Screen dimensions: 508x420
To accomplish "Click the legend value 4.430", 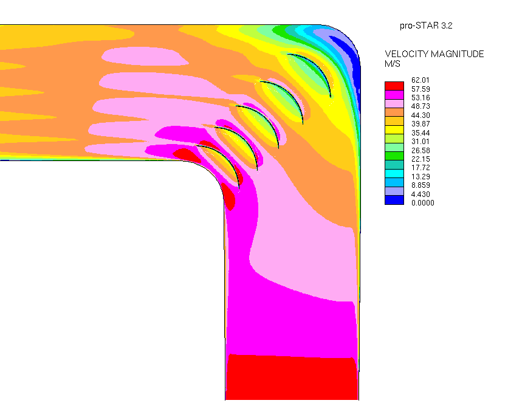I will coord(420,194).
